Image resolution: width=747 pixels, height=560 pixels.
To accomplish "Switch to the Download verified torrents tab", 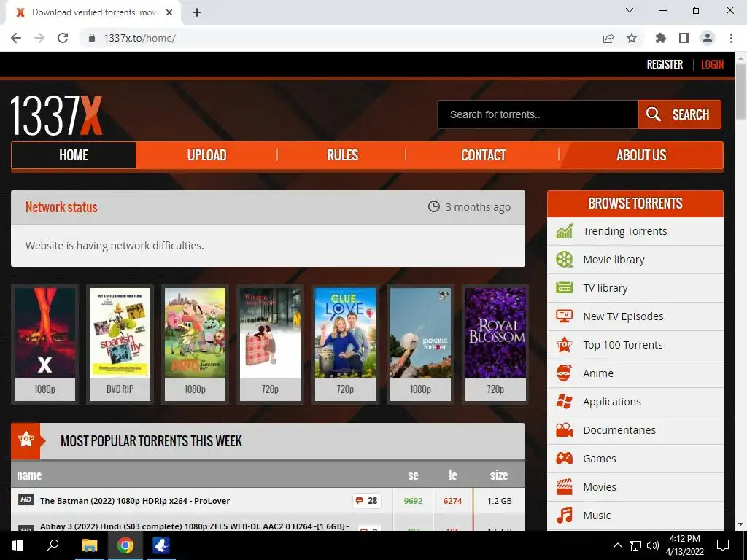I will (93, 13).
